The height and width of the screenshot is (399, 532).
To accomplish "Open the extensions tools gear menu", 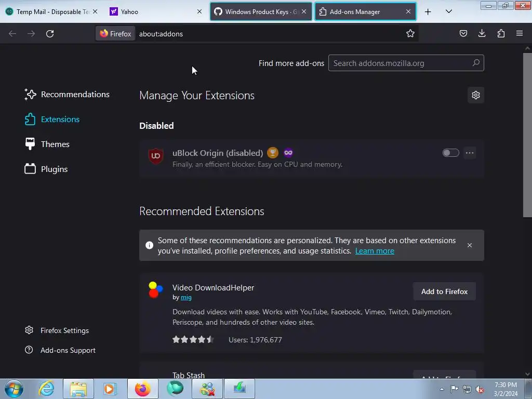I will (476, 95).
